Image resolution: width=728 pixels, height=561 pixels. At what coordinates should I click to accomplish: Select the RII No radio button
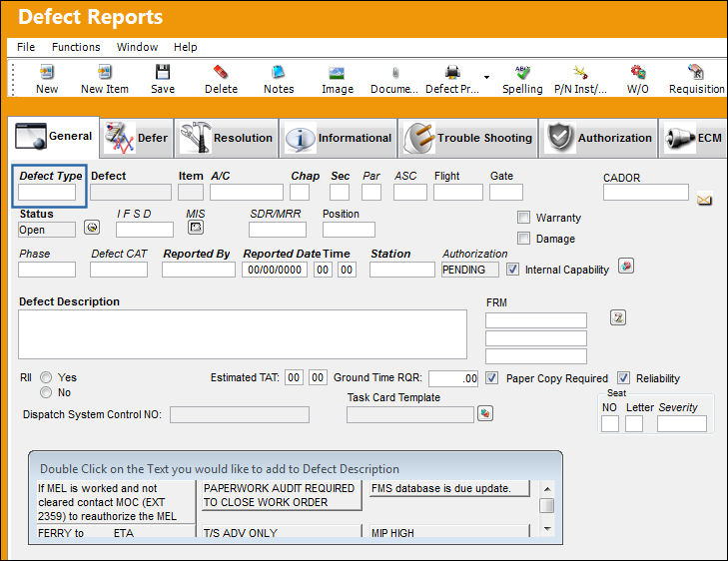[x=46, y=392]
